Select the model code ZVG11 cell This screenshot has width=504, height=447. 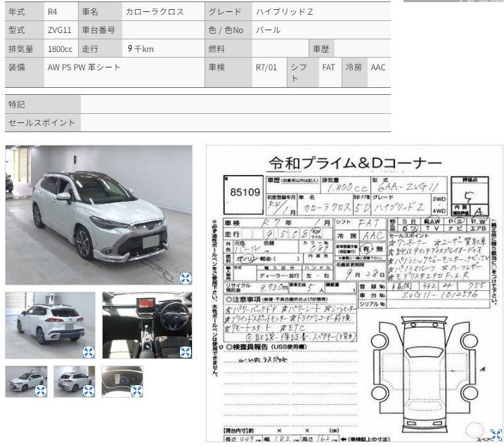[60, 30]
